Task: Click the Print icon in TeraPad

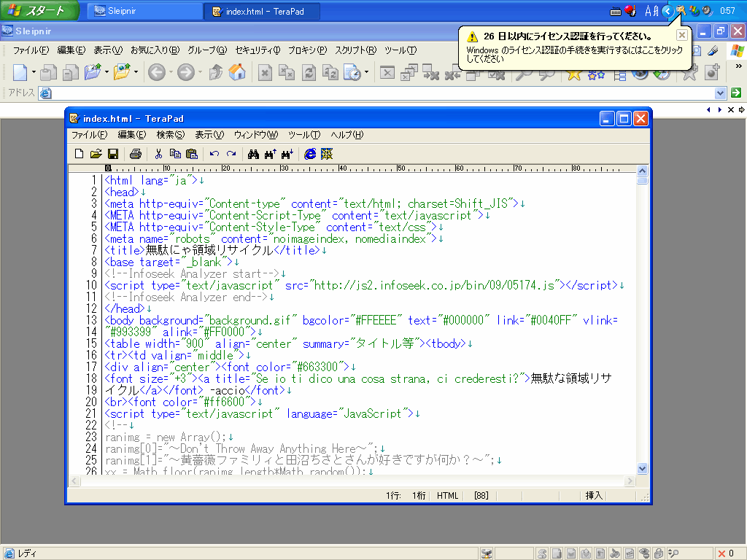Action: tap(135, 154)
